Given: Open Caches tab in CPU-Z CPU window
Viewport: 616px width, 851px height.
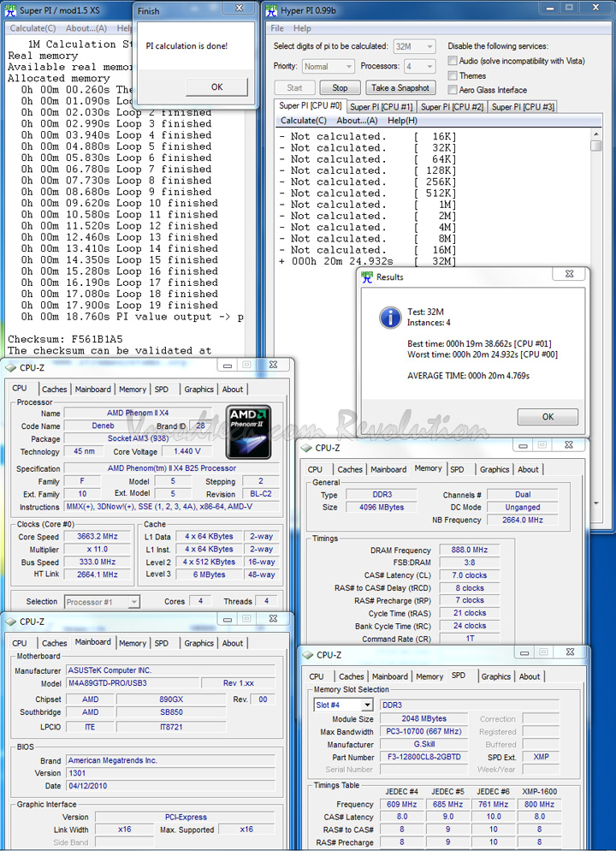Looking at the screenshot, I should coord(54,390).
